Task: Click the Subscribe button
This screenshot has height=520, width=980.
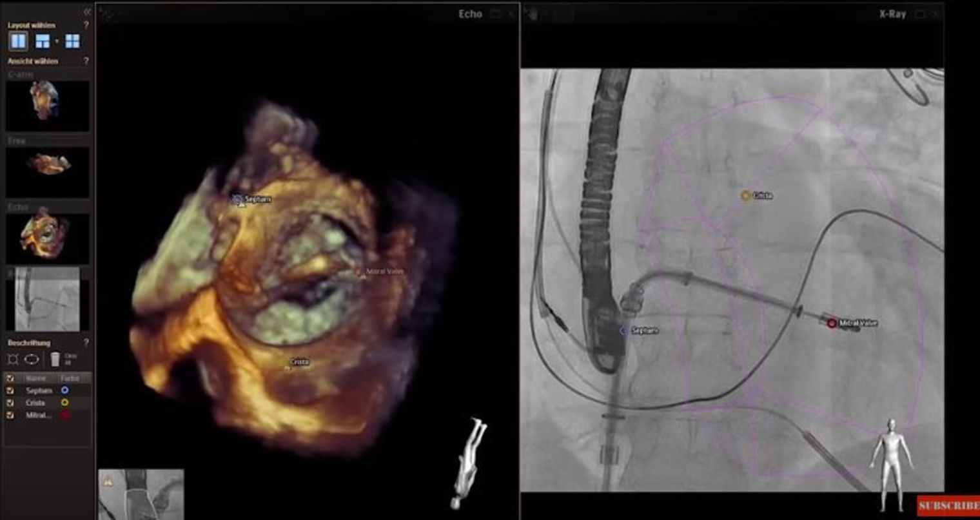Action: click(x=948, y=506)
